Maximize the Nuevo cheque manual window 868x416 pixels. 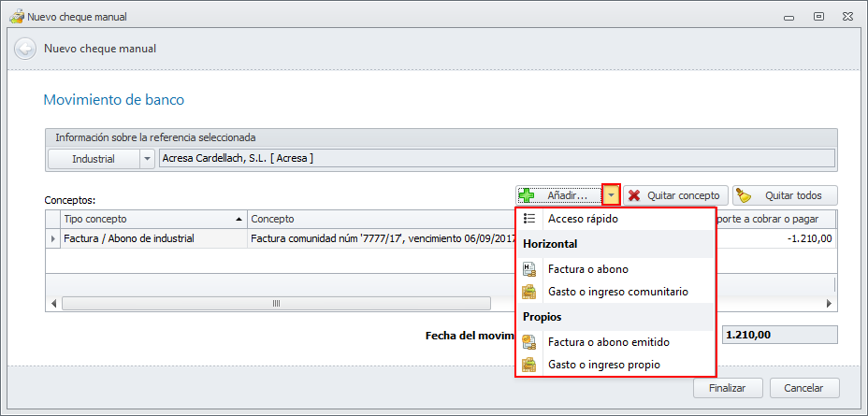pos(818,17)
